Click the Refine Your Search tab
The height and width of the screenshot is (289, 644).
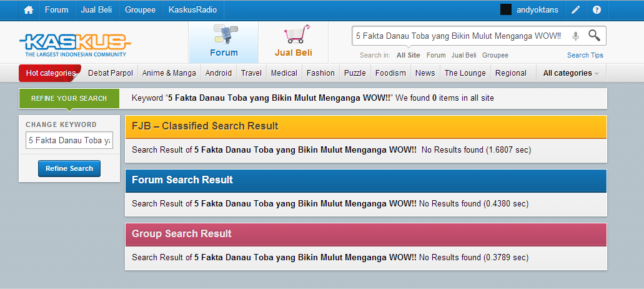[69, 98]
